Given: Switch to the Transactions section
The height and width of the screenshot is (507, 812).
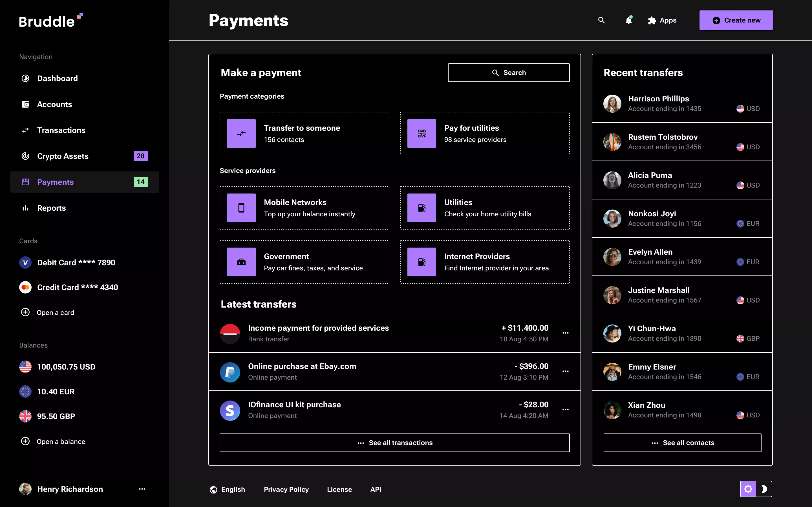Looking at the screenshot, I should tap(61, 130).
